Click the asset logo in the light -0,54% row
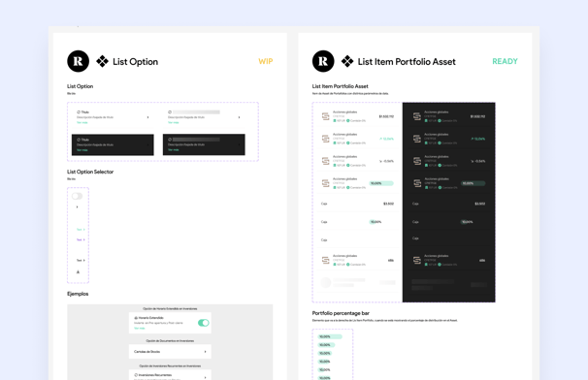 click(x=325, y=161)
